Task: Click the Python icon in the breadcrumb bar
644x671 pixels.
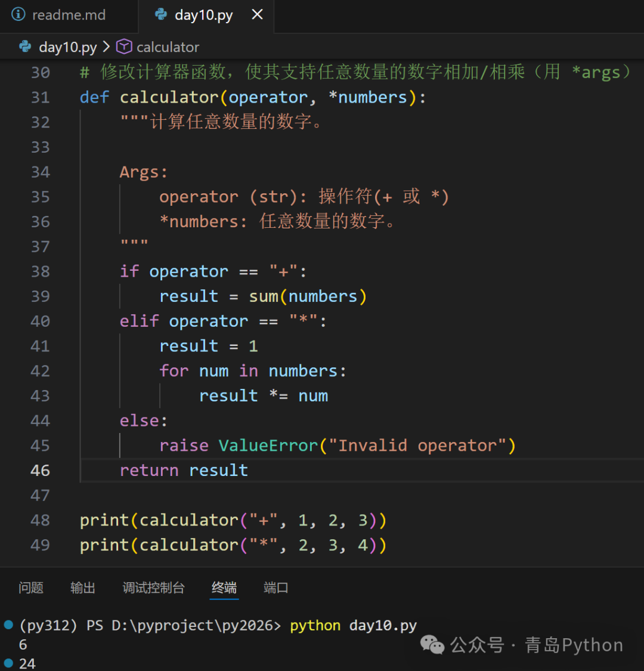Action: point(24,47)
